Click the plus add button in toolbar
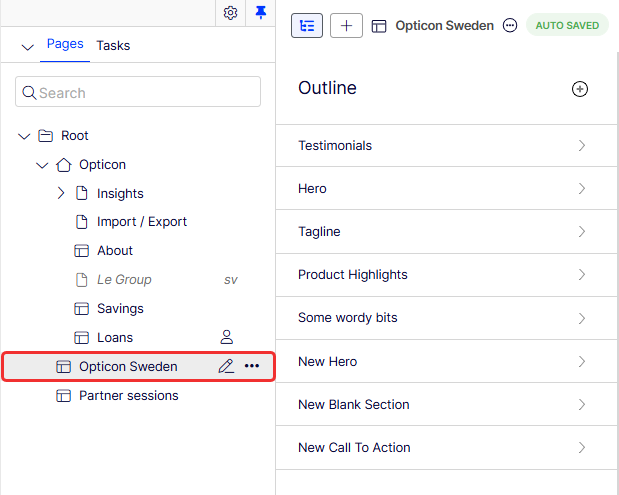This screenshot has width=619, height=495. [x=346, y=26]
